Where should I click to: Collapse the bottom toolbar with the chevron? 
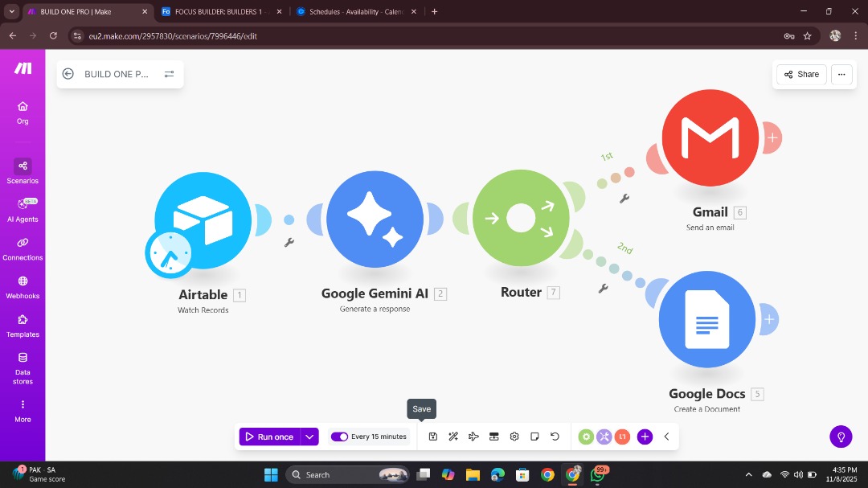coord(667,436)
